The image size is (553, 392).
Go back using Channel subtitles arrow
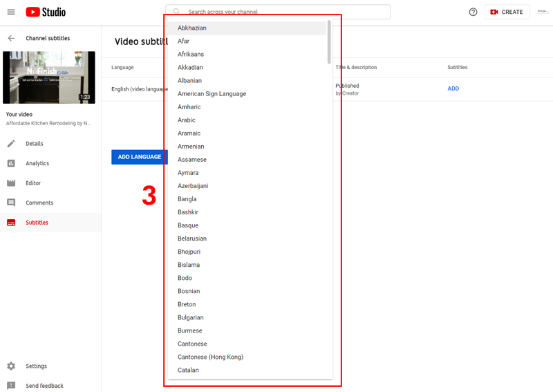click(x=11, y=38)
